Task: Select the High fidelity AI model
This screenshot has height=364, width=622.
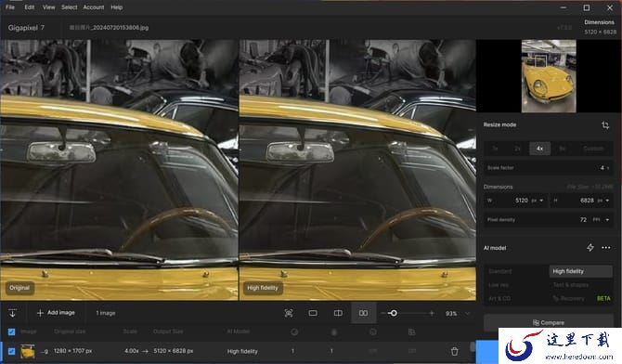Action: pos(581,271)
